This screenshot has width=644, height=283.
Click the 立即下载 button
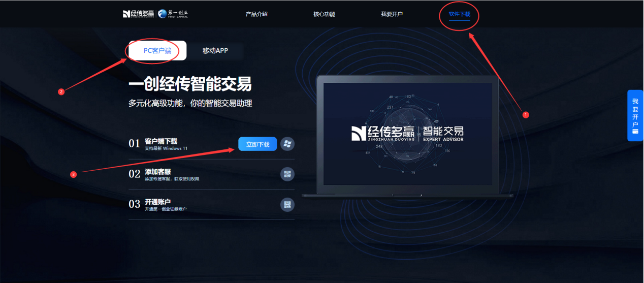tap(257, 144)
